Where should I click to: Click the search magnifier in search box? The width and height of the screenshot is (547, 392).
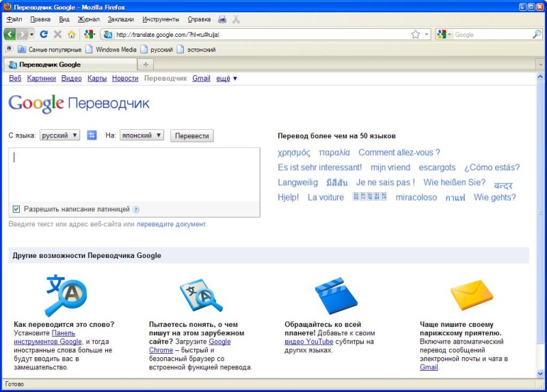coord(537,34)
